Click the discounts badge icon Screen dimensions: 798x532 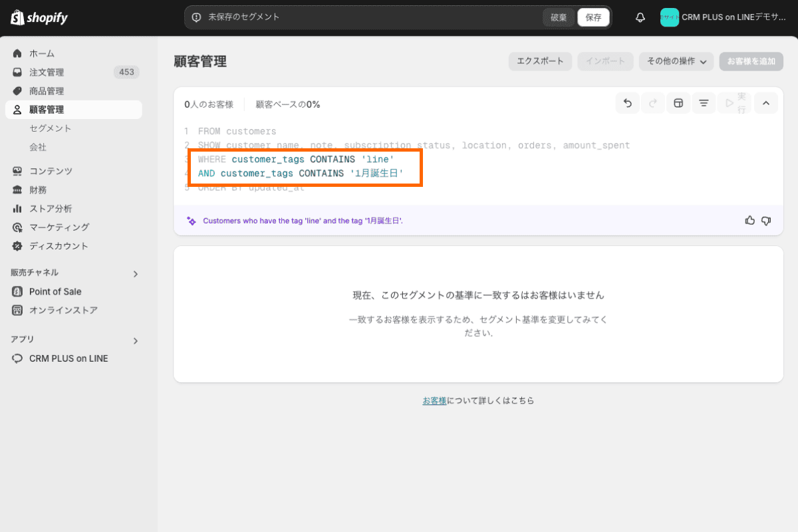[x=17, y=245]
